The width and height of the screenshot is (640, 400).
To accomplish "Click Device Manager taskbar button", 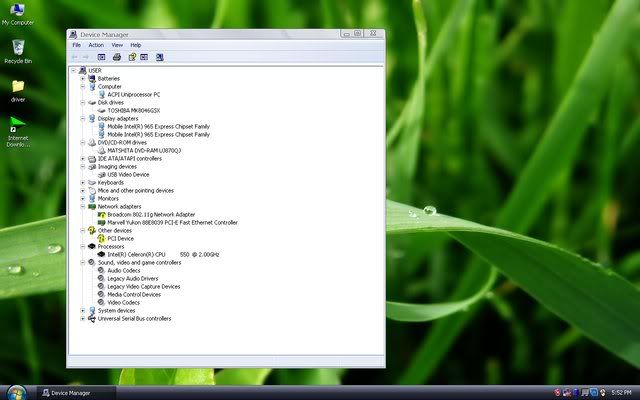I will (76, 393).
